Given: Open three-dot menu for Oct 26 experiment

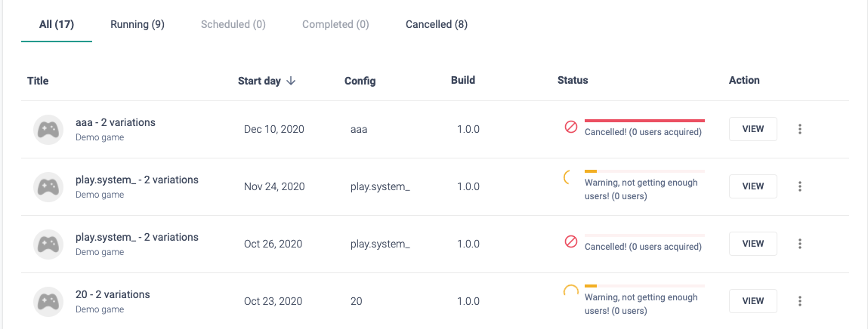Looking at the screenshot, I should pos(800,243).
